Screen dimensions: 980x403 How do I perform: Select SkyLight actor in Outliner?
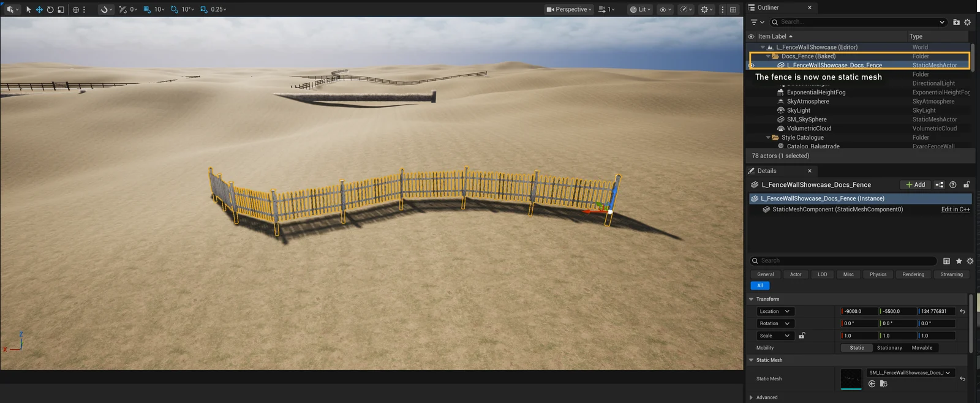pos(798,111)
